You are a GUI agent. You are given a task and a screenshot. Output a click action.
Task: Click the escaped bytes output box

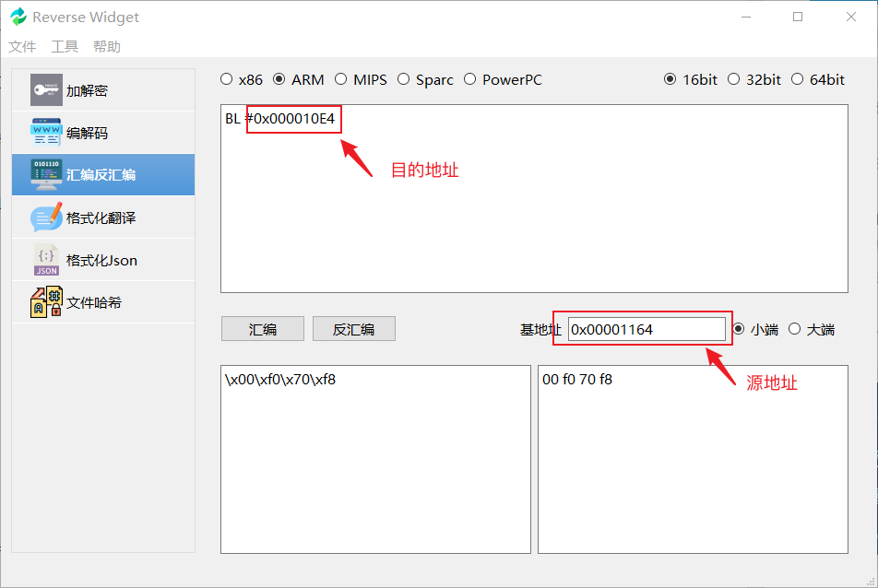tap(375, 459)
